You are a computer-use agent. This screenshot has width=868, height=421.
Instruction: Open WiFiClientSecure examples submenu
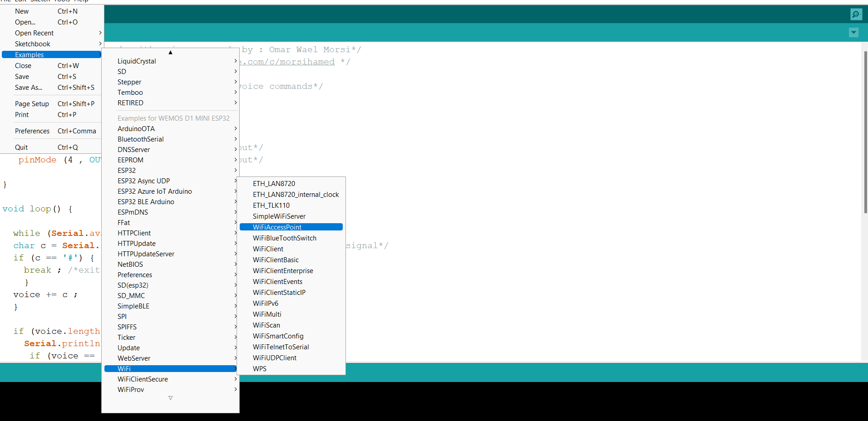point(171,379)
